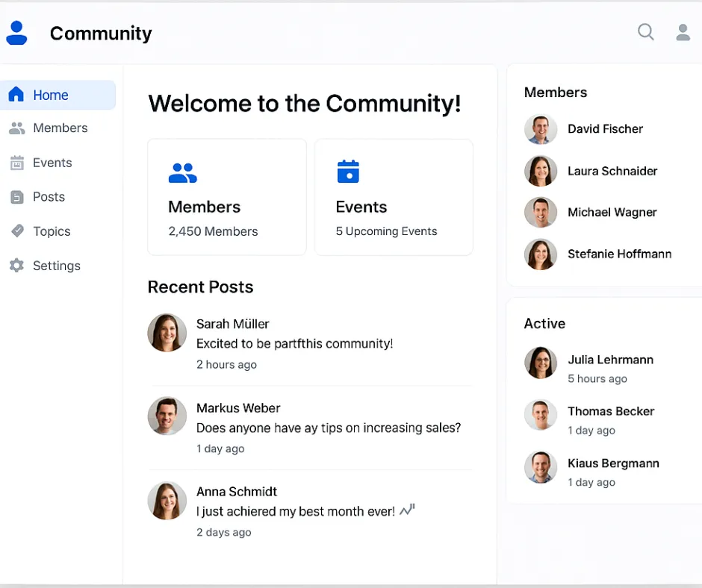Click '2 days ago' under Anna Schmidt's post

(224, 533)
